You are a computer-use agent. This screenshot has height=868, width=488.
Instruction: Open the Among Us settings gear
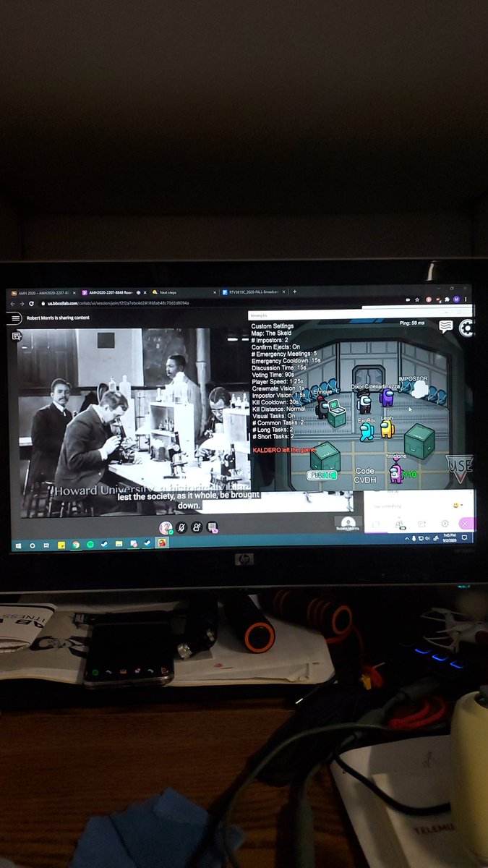click(x=467, y=328)
